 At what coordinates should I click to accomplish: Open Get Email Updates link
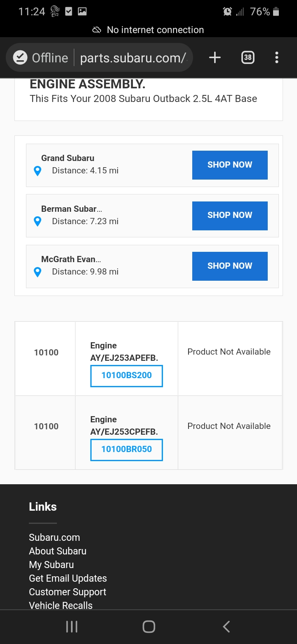(x=68, y=578)
